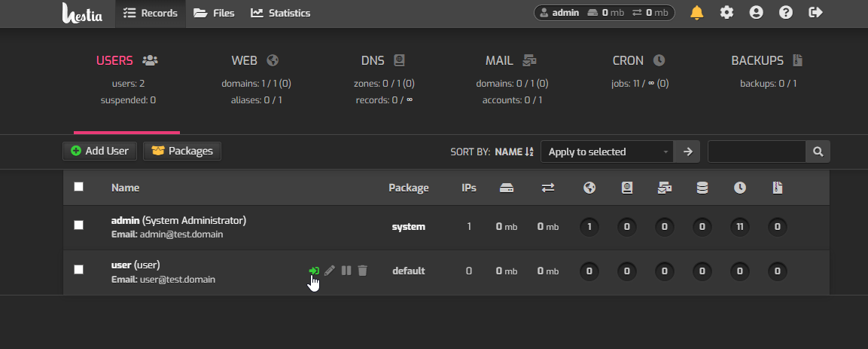Open server settings gear icon
Viewport: 868px width, 349px height.
pos(726,13)
